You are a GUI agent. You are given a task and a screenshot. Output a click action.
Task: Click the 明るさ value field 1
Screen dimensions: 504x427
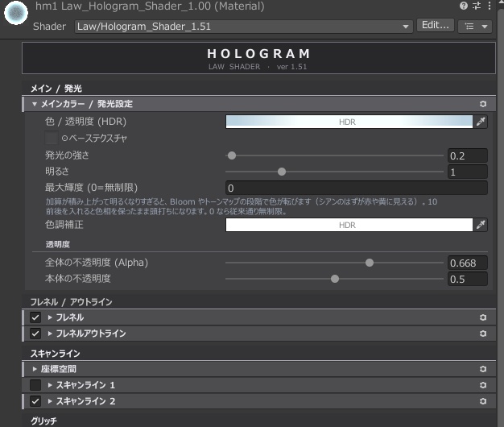[x=467, y=172]
